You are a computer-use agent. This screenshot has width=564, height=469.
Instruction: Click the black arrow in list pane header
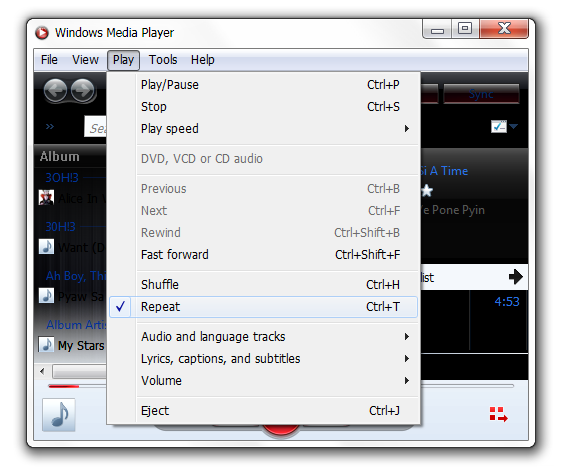pyautogui.click(x=516, y=277)
